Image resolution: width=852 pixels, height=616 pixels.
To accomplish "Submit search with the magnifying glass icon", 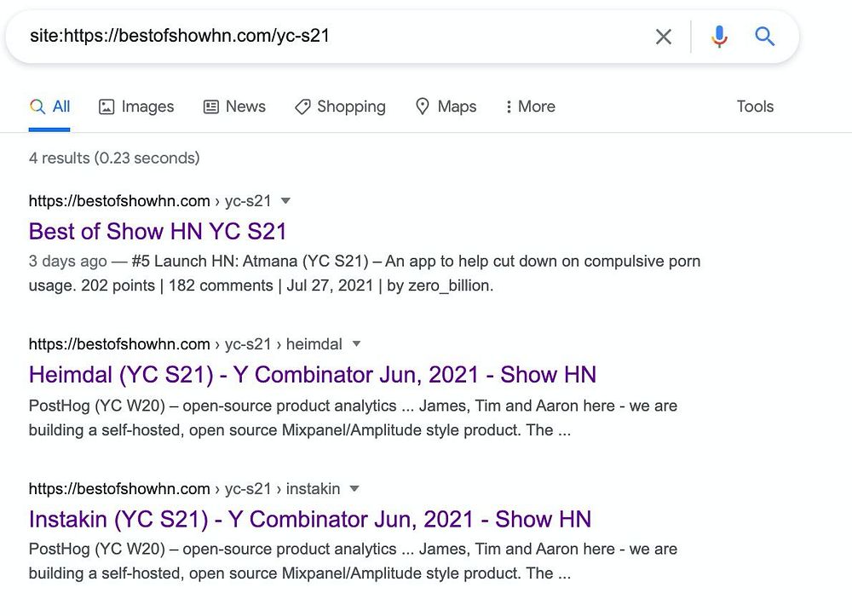I will pyautogui.click(x=764, y=37).
